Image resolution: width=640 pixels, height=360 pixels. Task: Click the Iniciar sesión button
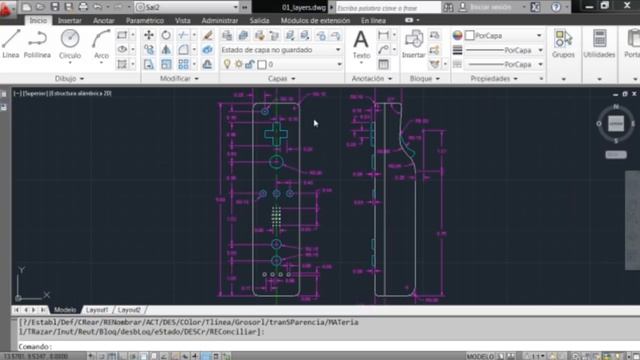click(490, 7)
